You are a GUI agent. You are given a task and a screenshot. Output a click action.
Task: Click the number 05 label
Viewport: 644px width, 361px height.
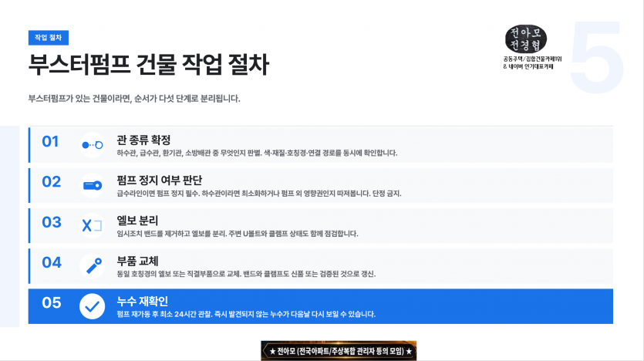click(x=52, y=302)
